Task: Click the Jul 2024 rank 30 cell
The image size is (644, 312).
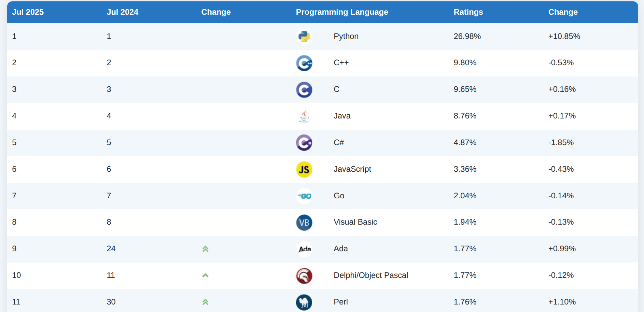Action: 111,302
